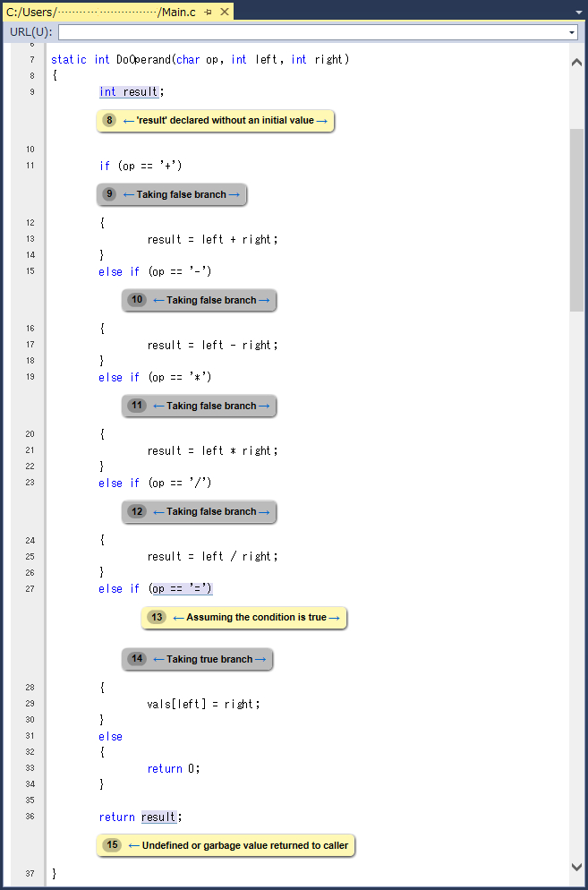
Task: Click the previous arrow in step 11 bubble
Action: [158, 406]
